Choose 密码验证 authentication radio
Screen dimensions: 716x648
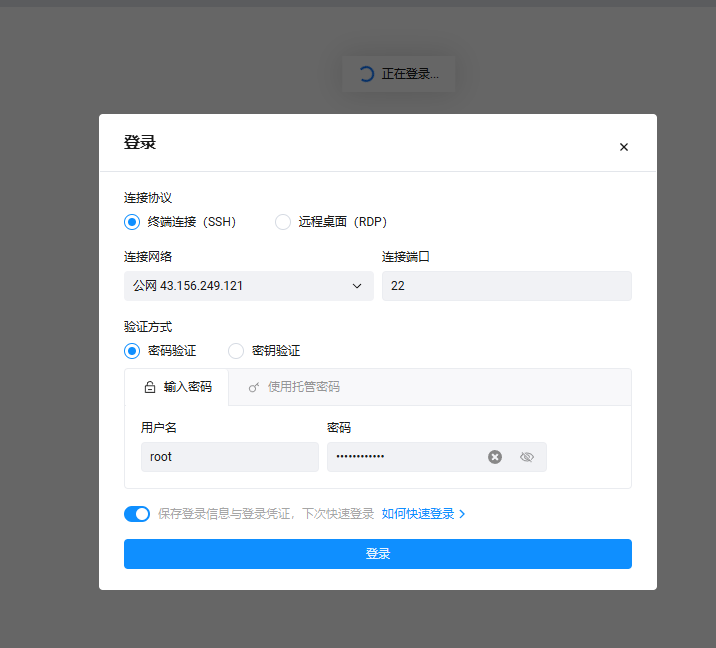pyautogui.click(x=132, y=351)
